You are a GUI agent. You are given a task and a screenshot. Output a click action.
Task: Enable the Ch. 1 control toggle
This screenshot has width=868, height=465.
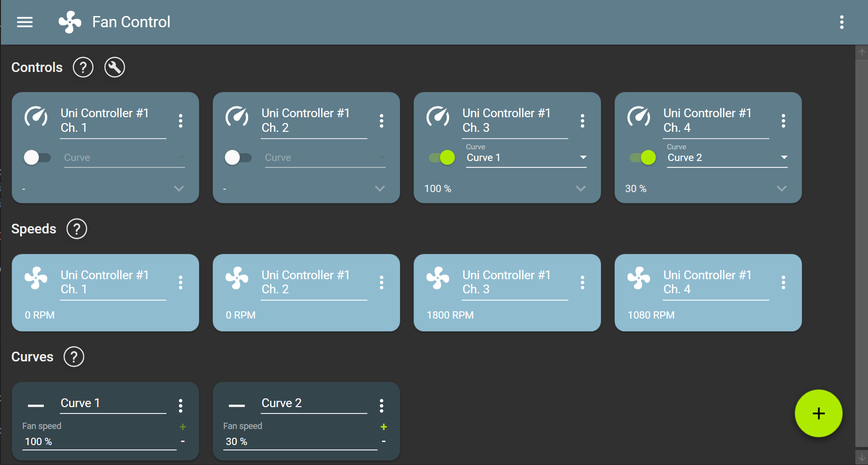pos(37,158)
